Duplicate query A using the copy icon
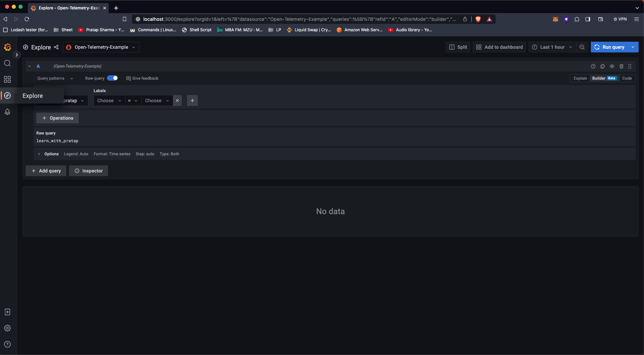Image resolution: width=644 pixels, height=355 pixels. [x=602, y=66]
